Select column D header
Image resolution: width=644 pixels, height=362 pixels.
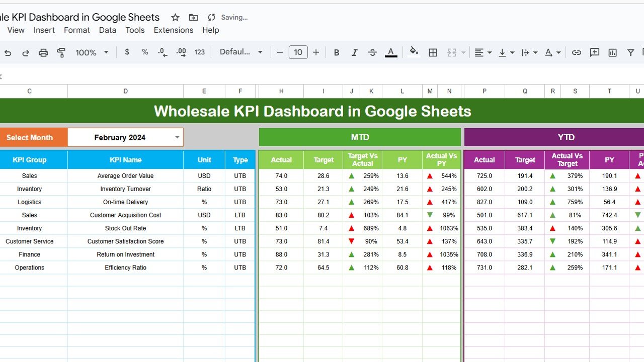(125, 91)
